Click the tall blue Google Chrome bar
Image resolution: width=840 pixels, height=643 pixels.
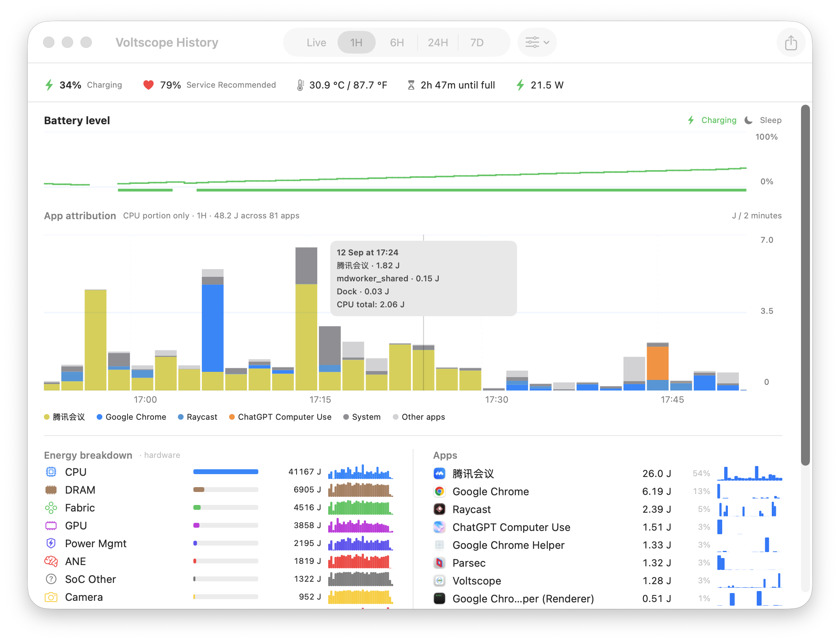(212, 328)
